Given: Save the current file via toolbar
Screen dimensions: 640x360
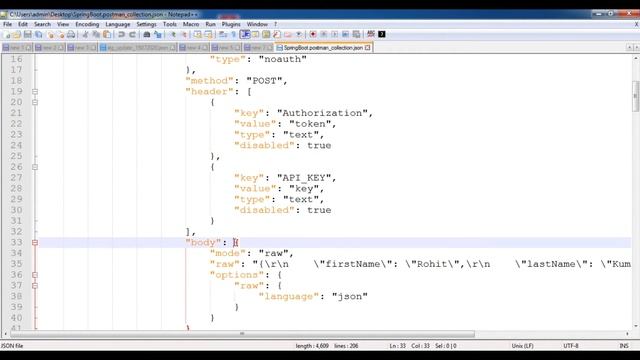Looking at the screenshot, I should (x=27, y=34).
